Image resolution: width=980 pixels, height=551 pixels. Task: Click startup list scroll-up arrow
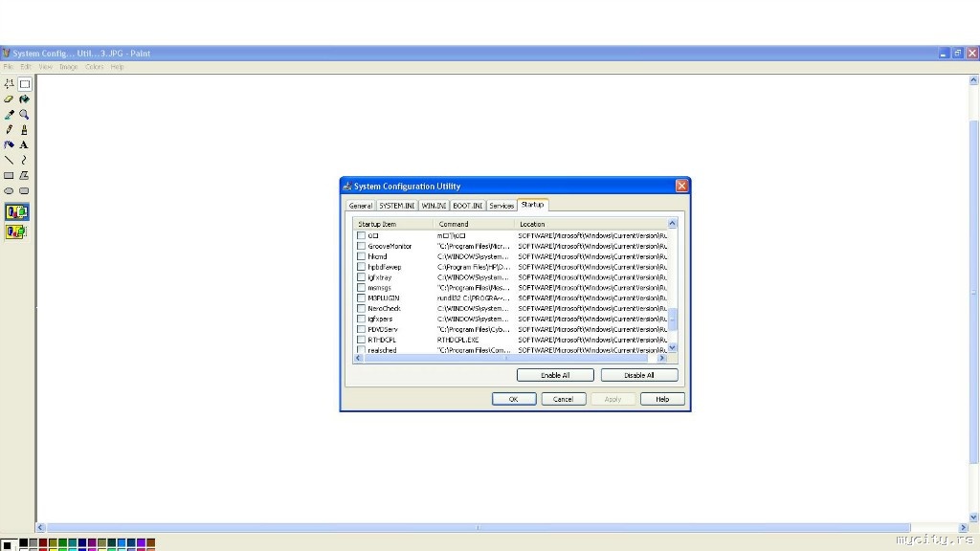(x=673, y=223)
